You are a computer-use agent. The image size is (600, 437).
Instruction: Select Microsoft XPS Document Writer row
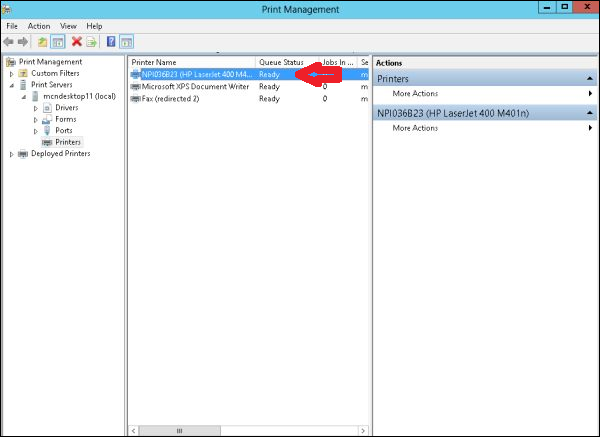(x=249, y=86)
